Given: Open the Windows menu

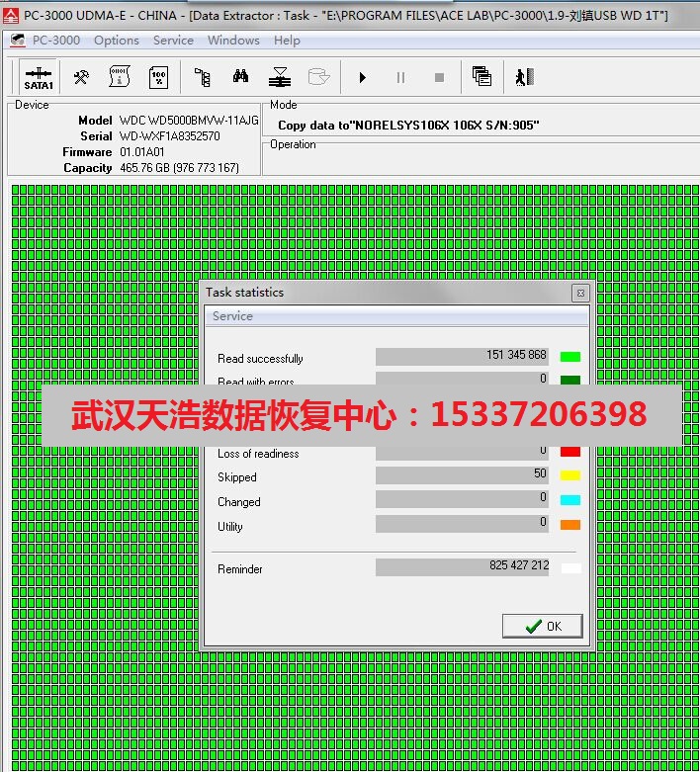Looking at the screenshot, I should point(233,41).
